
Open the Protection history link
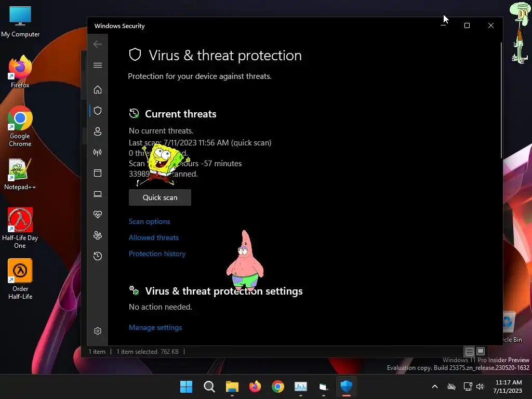[x=157, y=254]
